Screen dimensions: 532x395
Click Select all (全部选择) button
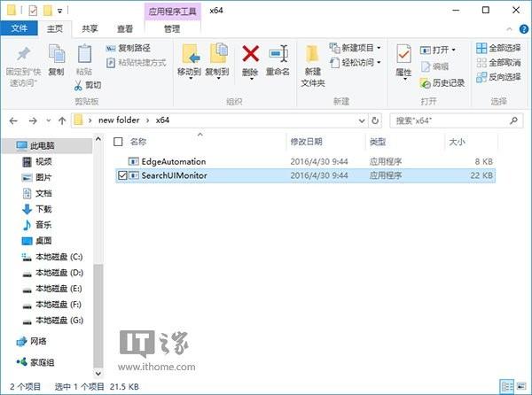click(498, 48)
